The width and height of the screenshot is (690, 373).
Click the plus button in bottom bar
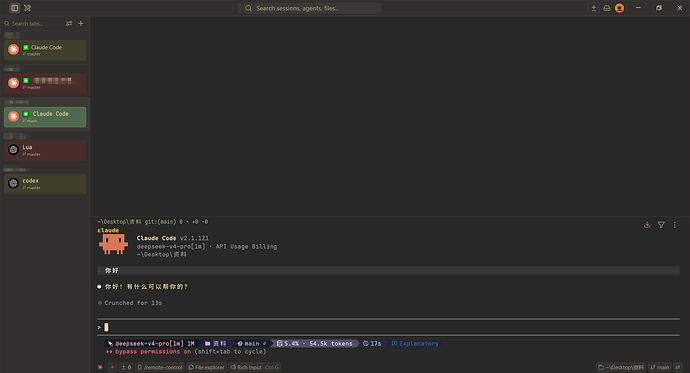tap(113, 367)
